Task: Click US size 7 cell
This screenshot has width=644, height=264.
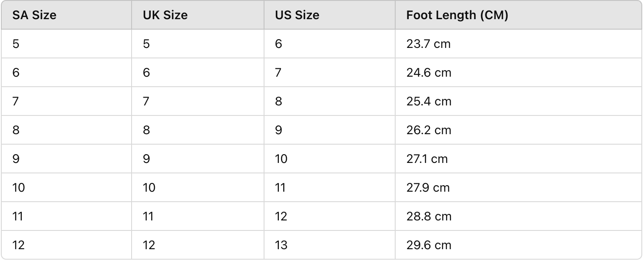Action: click(329, 72)
